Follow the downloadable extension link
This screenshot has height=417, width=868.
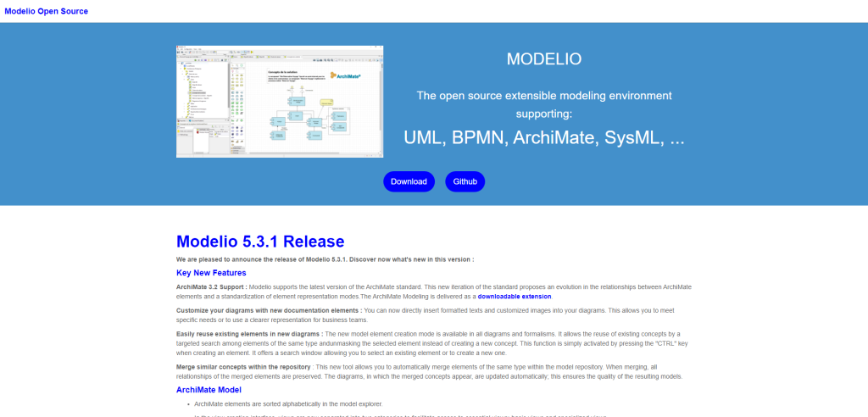coord(515,297)
